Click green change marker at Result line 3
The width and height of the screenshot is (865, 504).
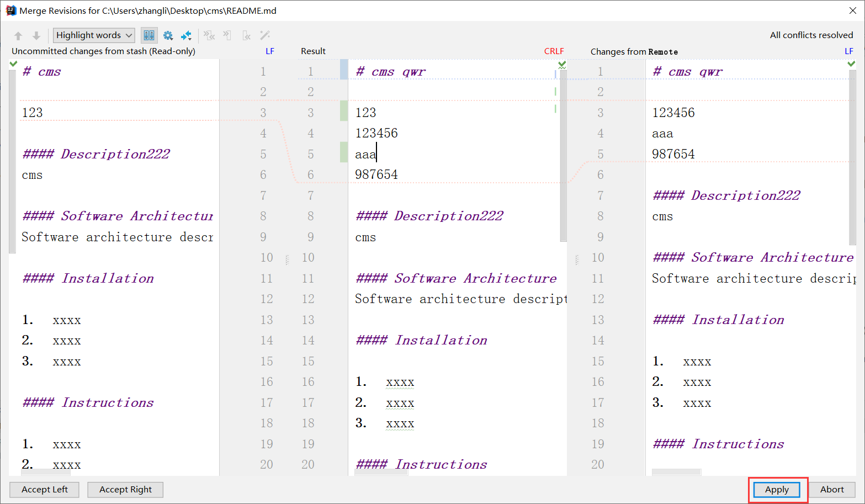point(344,110)
